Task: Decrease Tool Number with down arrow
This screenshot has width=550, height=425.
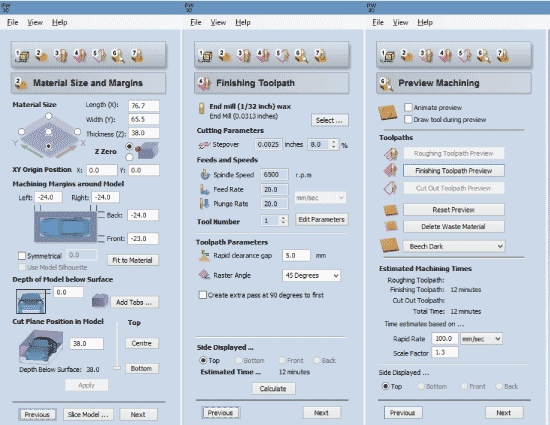Action: [x=283, y=223]
